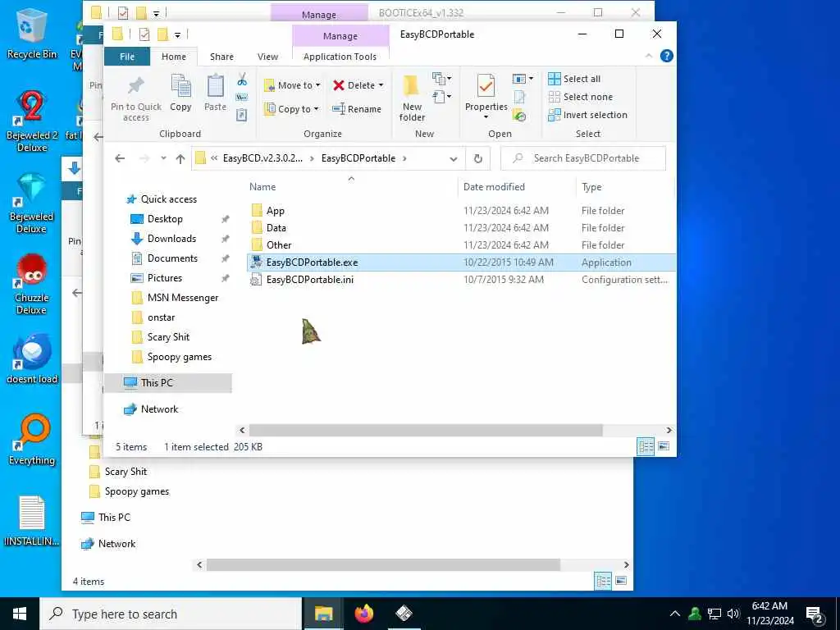
Task: Switch to the Home tab
Action: (x=174, y=57)
